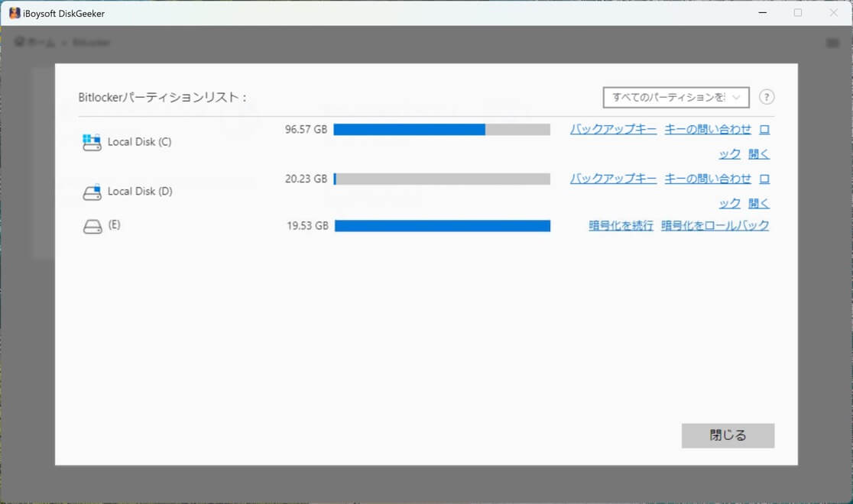Image resolution: width=853 pixels, height=504 pixels.
Task: Open the すべてのパーティション dropdown
Action: click(x=676, y=97)
